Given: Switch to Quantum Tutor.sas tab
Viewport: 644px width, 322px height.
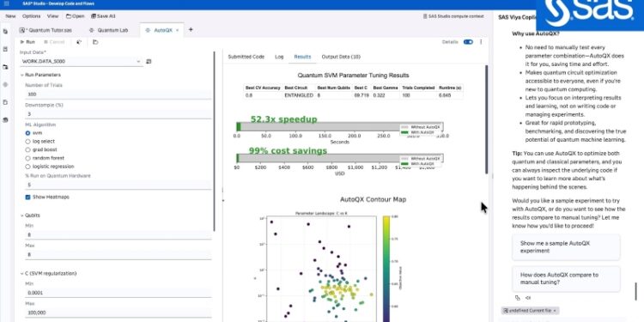Looking at the screenshot, I should (x=46, y=30).
